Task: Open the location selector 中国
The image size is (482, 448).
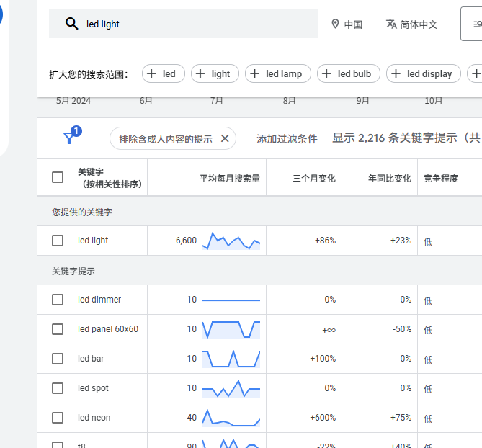Action: (x=347, y=24)
